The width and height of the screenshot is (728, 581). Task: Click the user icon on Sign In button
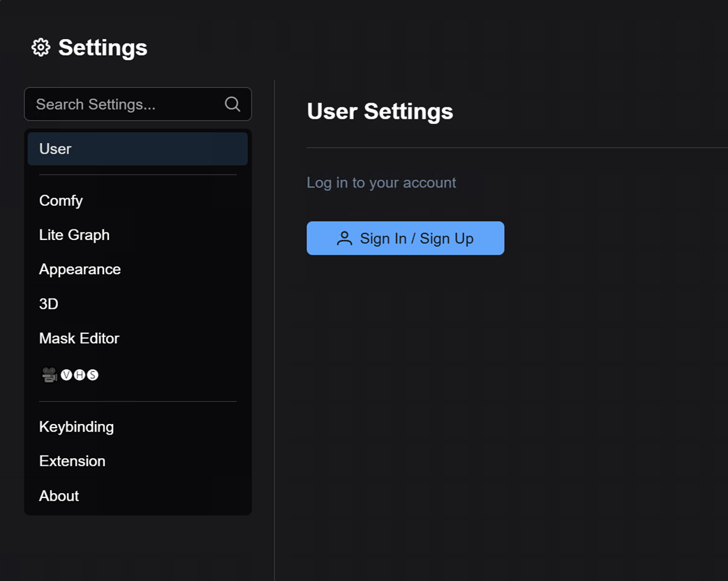(x=345, y=238)
